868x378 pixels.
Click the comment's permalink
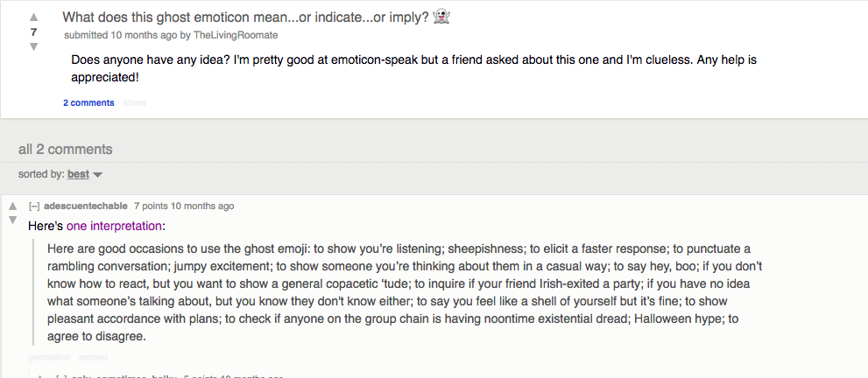(50, 357)
